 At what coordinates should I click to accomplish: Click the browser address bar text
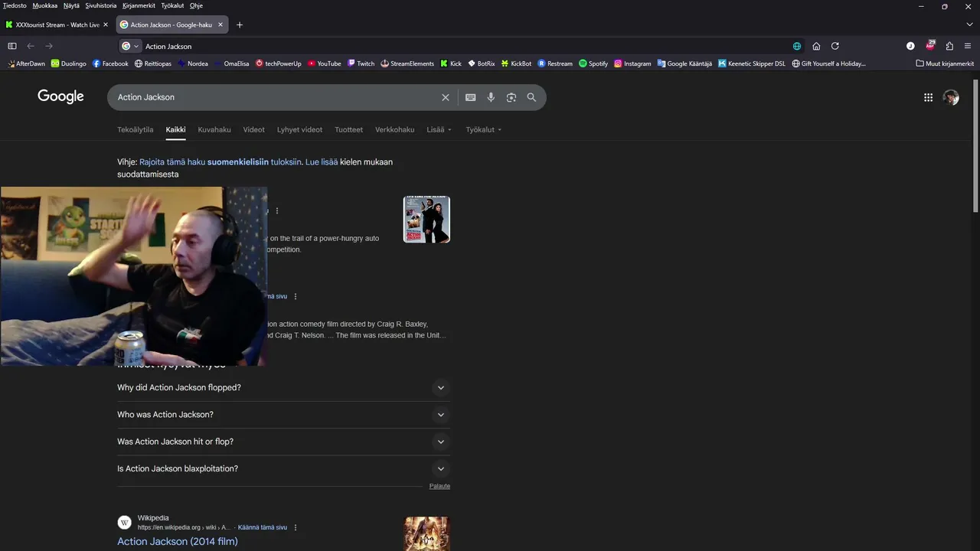168,46
